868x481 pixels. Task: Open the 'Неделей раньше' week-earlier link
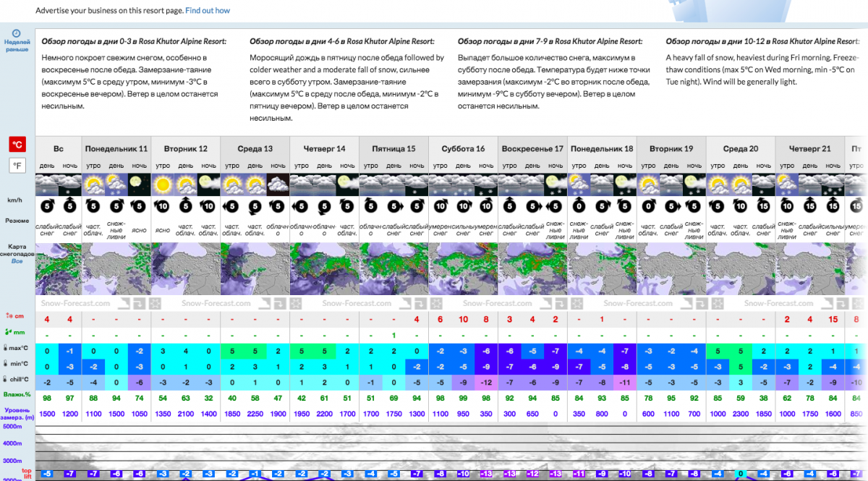[17, 46]
